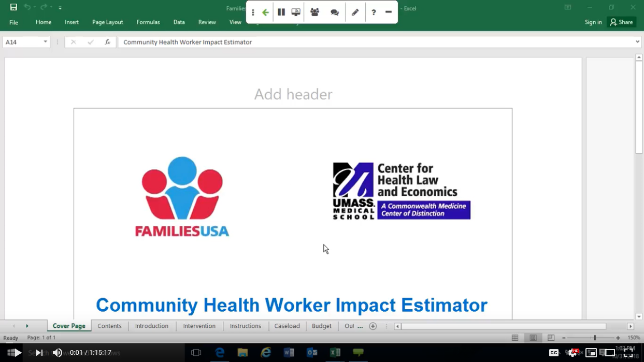644x362 pixels.
Task: Toggle closed captions on the video
Action: (x=554, y=353)
